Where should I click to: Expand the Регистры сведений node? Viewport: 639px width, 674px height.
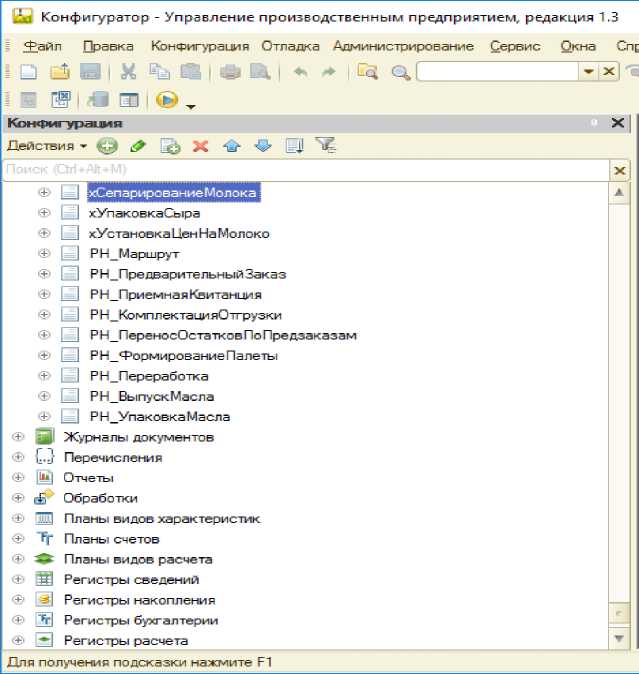[17, 579]
